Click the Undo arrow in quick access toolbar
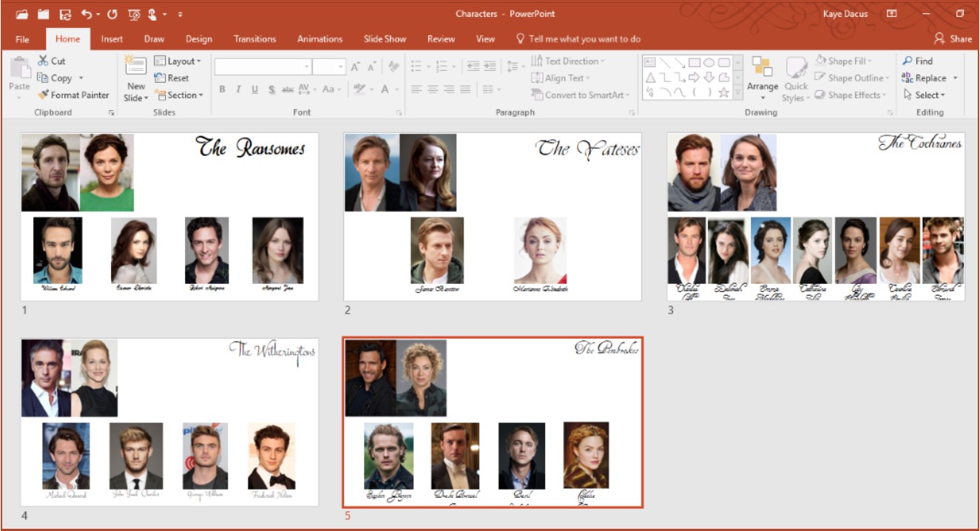 coord(87,14)
